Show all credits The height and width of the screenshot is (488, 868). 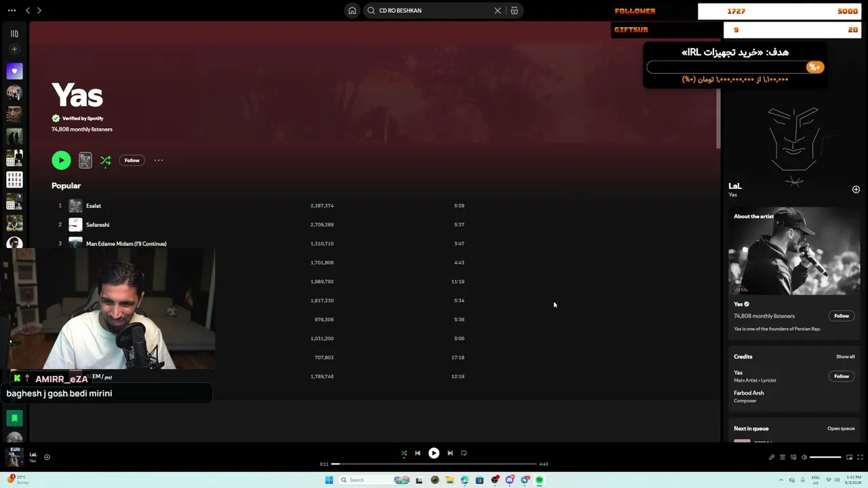(845, 357)
